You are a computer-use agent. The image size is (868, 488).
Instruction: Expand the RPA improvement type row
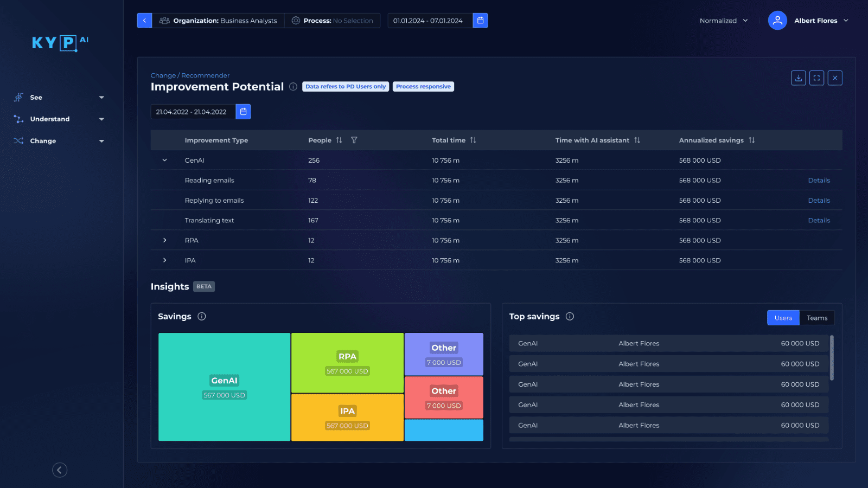tap(164, 240)
